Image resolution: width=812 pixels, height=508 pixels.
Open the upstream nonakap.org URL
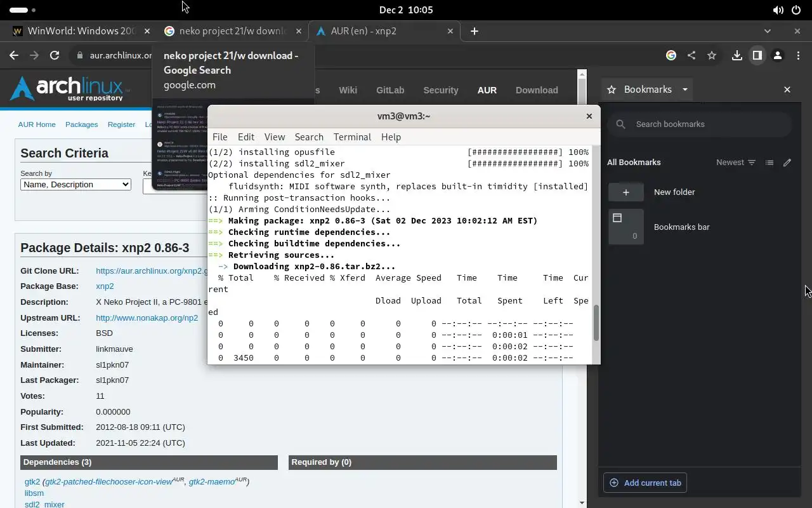(x=147, y=317)
